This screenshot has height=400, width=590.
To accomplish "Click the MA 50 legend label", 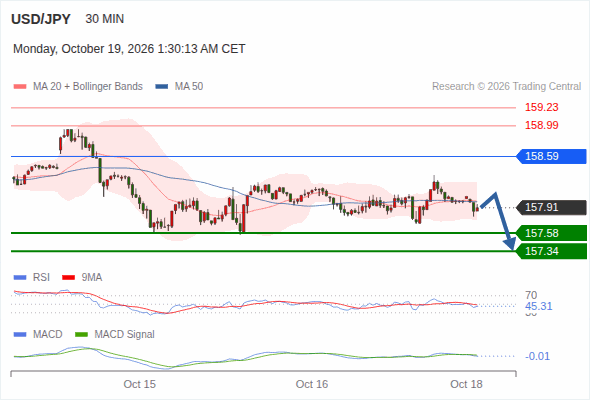I will pos(189,87).
